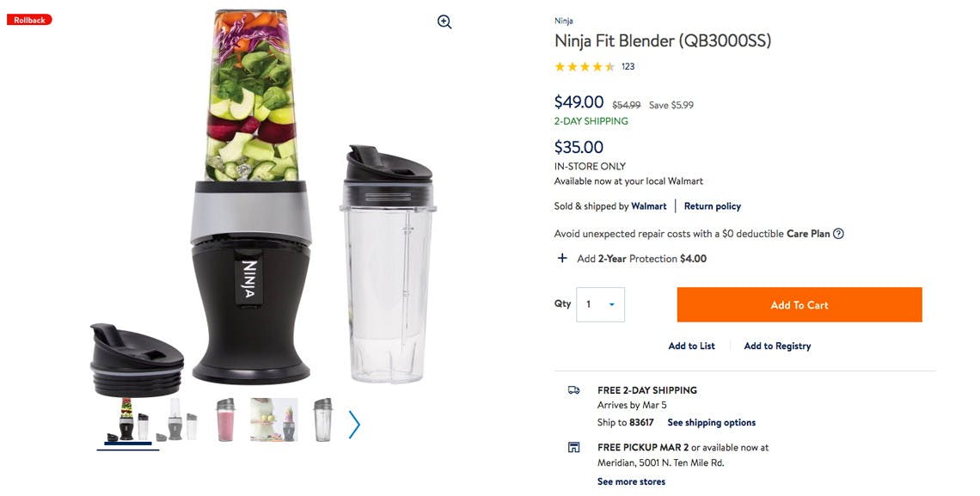Image resolution: width=980 pixels, height=496 pixels.
Task: Click the plus icon for 2-Year Protection
Action: (562, 258)
